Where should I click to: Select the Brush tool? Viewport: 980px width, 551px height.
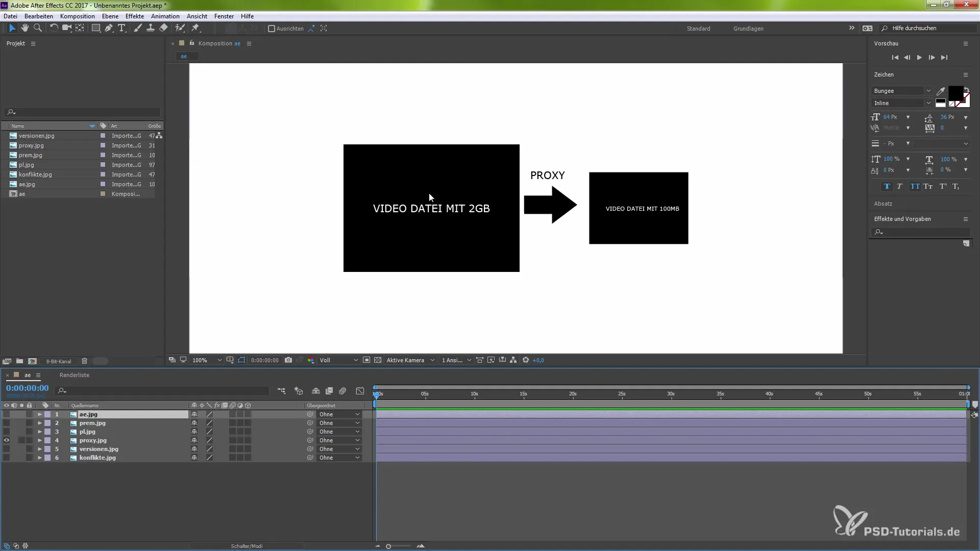[138, 28]
